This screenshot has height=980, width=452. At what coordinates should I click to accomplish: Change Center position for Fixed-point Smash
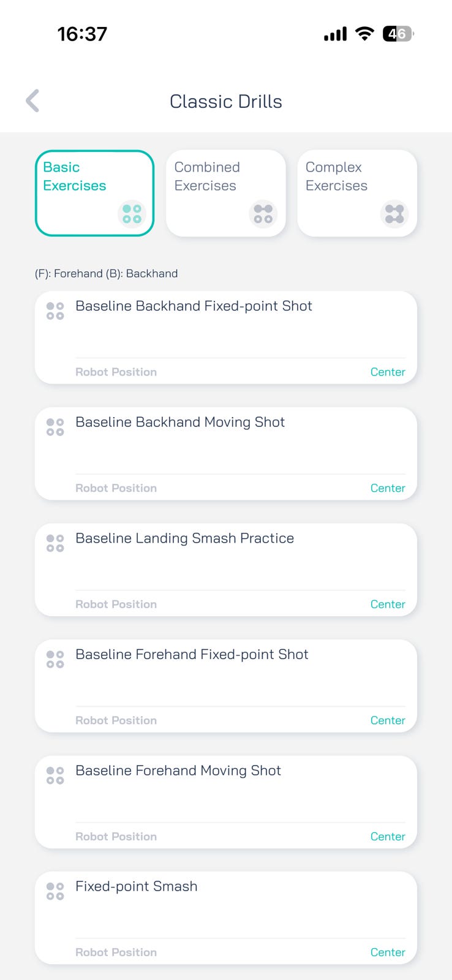[388, 952]
